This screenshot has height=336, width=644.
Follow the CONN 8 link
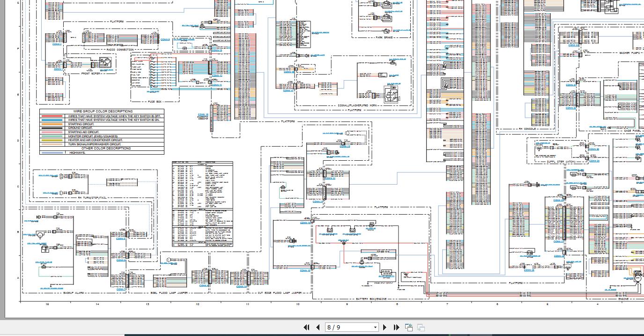[x=165, y=40]
